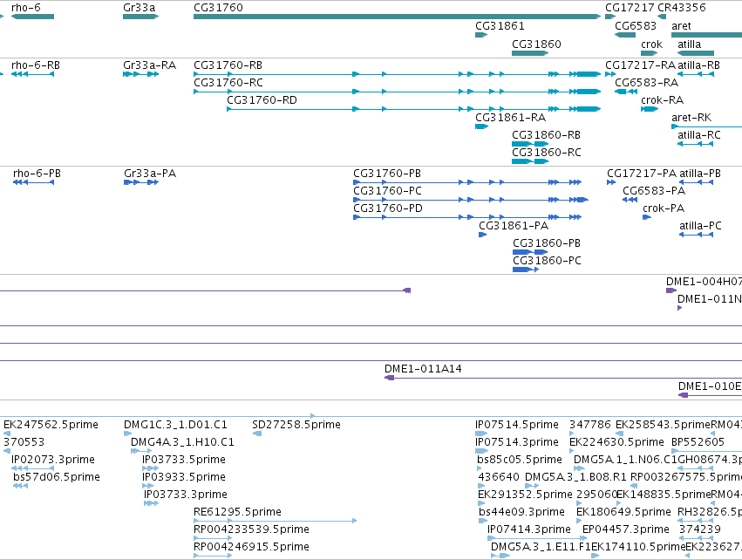Select the atilla-RB transcript label

698,65
